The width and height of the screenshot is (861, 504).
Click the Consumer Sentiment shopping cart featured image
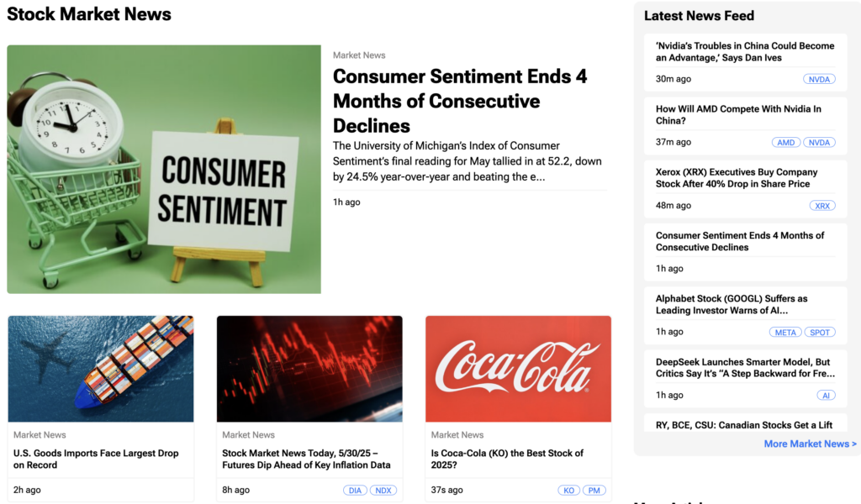tap(164, 169)
